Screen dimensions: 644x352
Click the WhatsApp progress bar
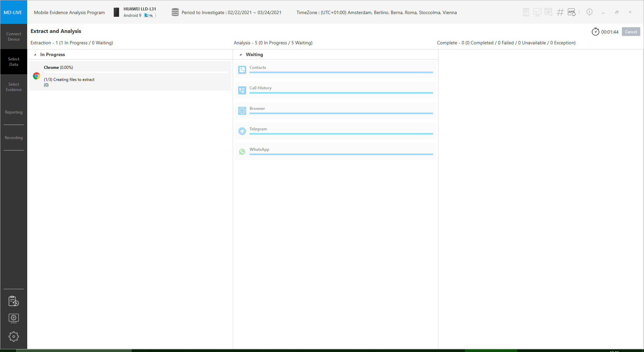click(341, 154)
